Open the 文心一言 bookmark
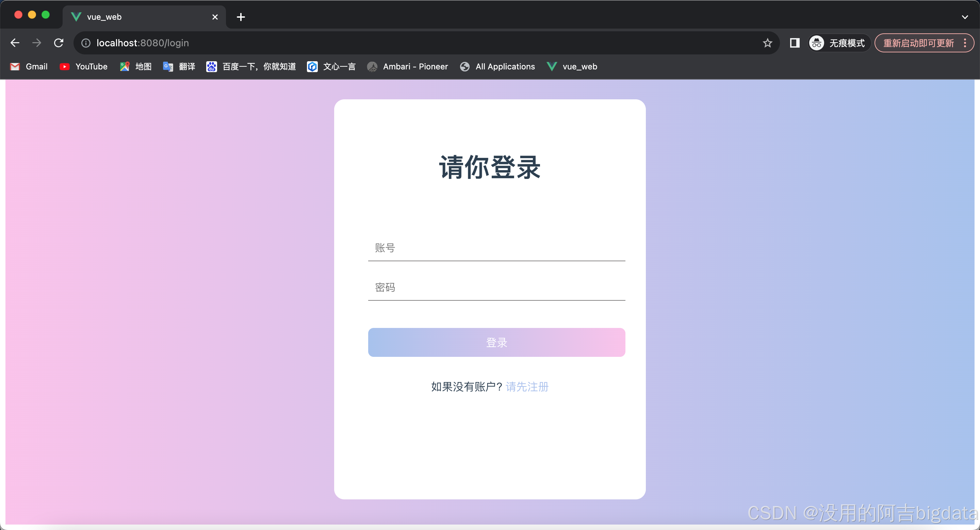This screenshot has height=530, width=980. (x=331, y=67)
